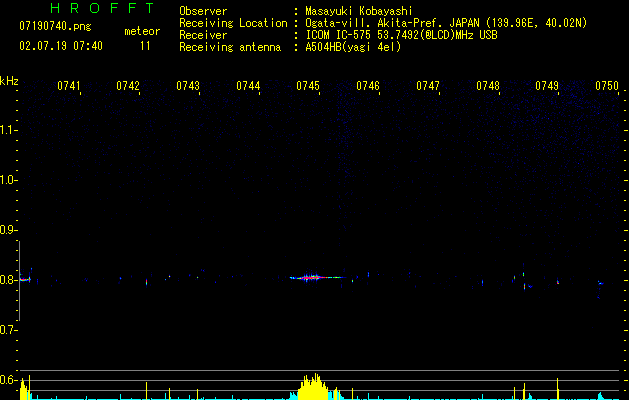Viewport: 629px width, 400px height.
Task: Click the ICOM IC-575 receiver text
Action: click(x=401, y=35)
